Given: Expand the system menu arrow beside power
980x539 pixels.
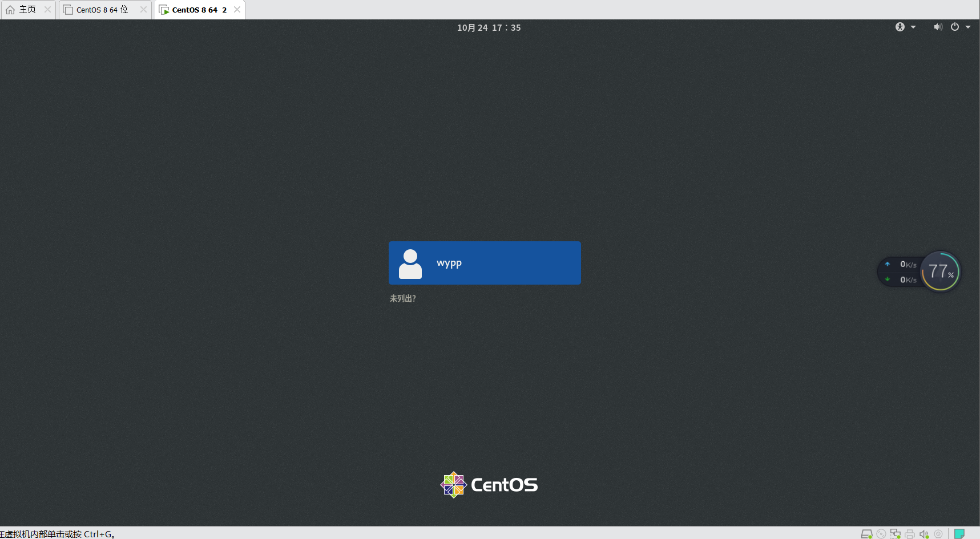Looking at the screenshot, I should tap(968, 27).
